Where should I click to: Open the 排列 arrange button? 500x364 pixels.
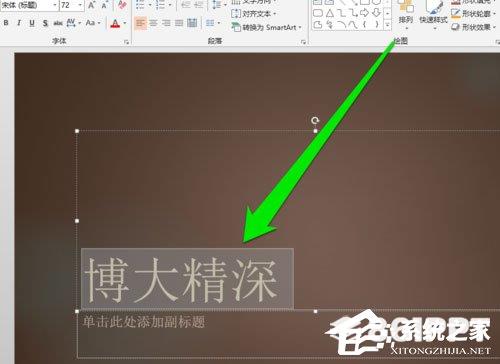(406, 15)
